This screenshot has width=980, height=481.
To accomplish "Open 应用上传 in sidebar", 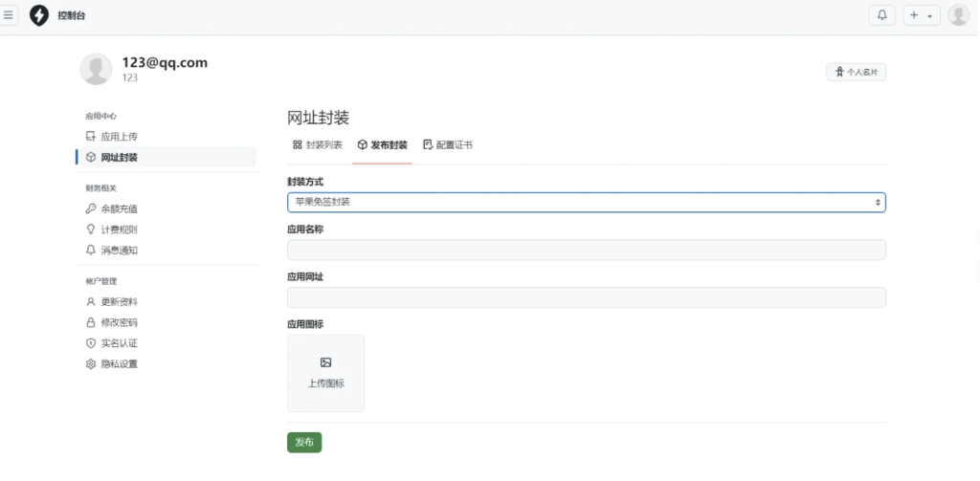I will click(119, 137).
